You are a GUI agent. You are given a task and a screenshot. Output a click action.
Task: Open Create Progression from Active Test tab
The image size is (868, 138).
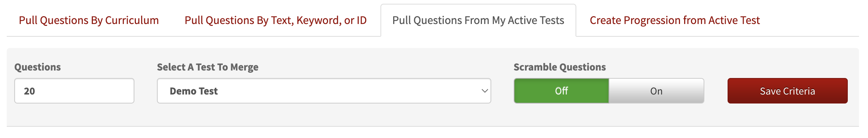coord(675,20)
